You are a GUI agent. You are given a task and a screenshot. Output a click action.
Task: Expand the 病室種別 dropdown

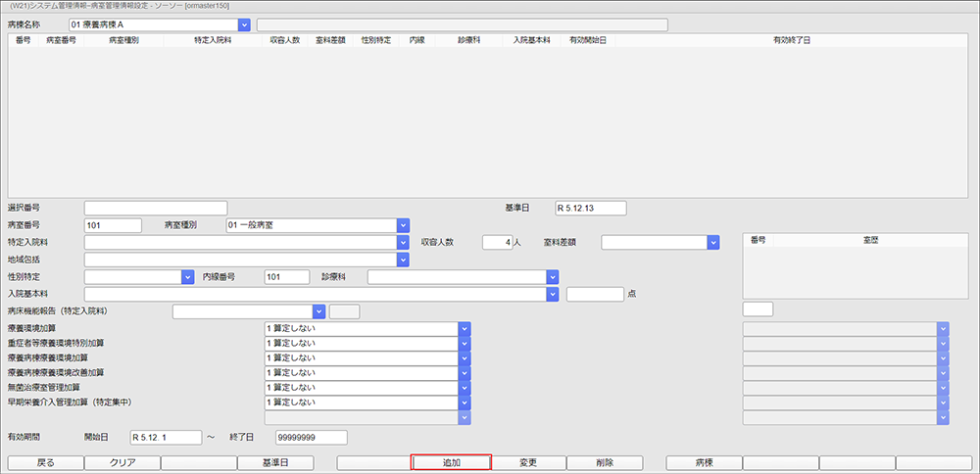(403, 225)
